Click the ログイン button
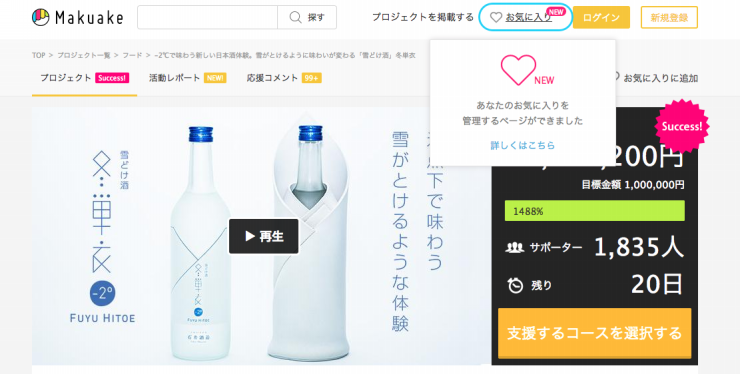Image resolution: width=740 pixels, height=374 pixels. tap(601, 17)
